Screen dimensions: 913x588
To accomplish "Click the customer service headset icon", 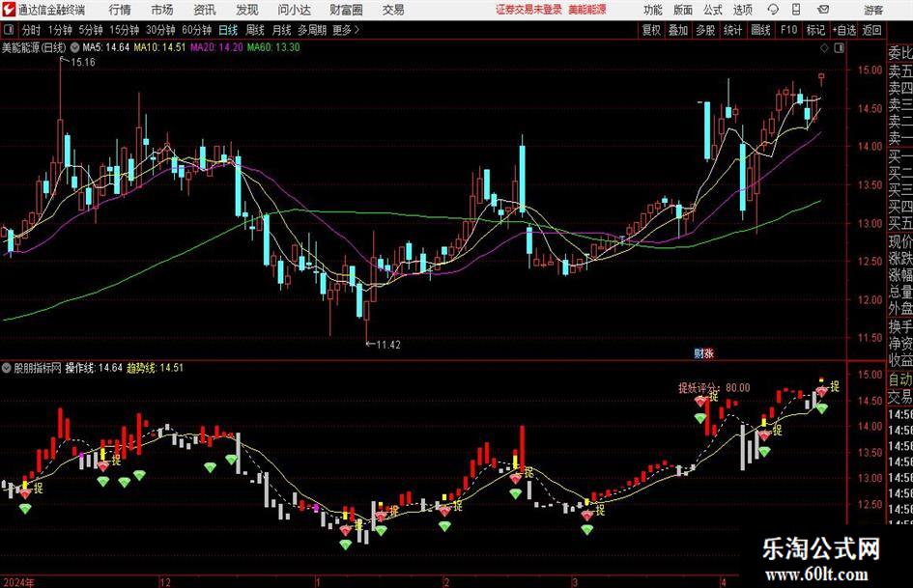I will [x=773, y=10].
